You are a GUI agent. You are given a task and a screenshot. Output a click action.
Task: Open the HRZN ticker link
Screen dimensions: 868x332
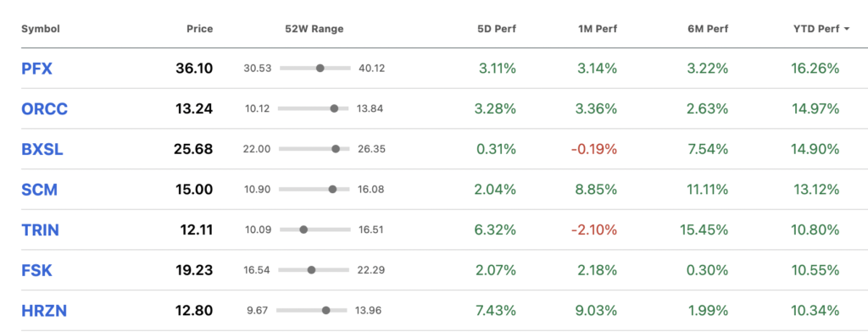pyautogui.click(x=44, y=311)
